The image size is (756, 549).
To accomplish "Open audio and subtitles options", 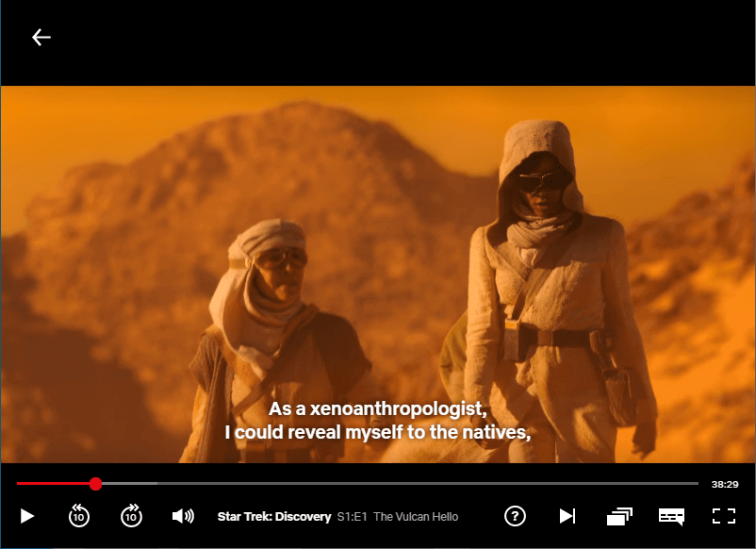I will pos(671,517).
